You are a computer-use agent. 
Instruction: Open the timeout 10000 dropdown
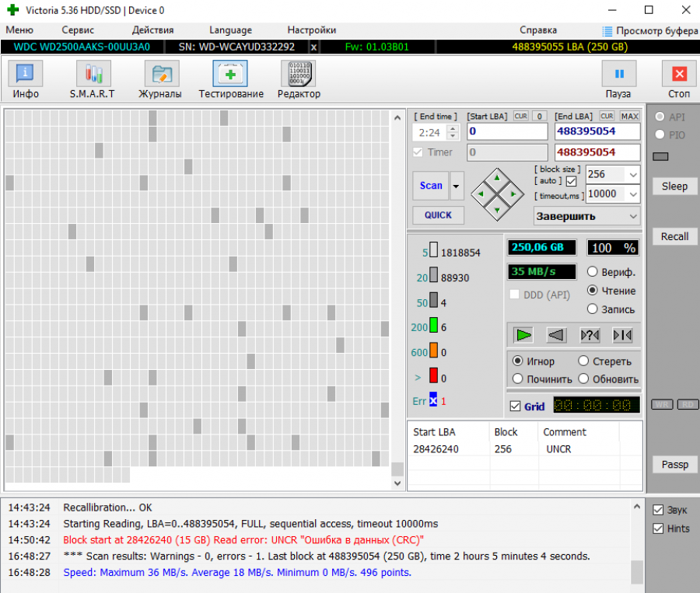coord(632,194)
